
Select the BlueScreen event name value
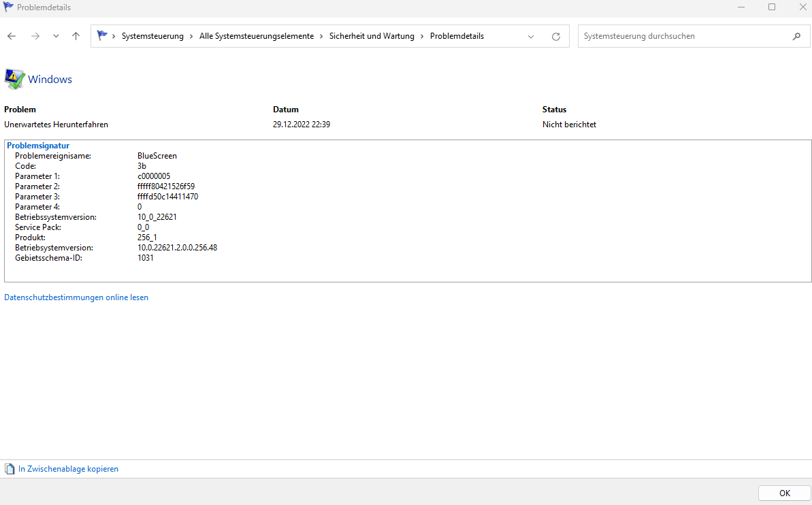click(x=157, y=156)
